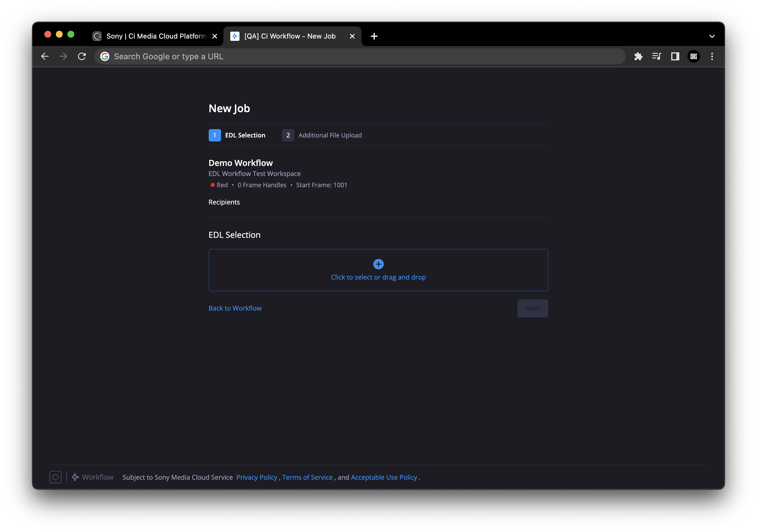Click the Recipients label
Screen dimensions: 757x532
pyautogui.click(x=224, y=202)
